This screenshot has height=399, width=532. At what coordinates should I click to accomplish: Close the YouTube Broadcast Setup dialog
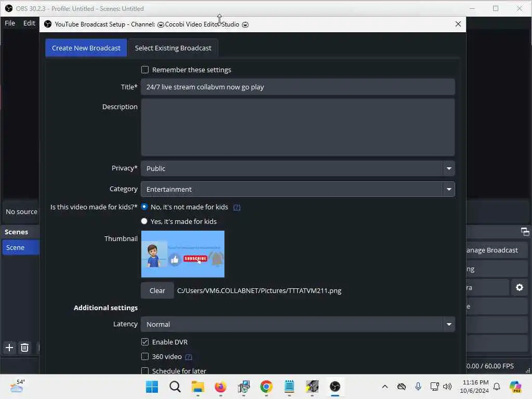click(x=458, y=24)
